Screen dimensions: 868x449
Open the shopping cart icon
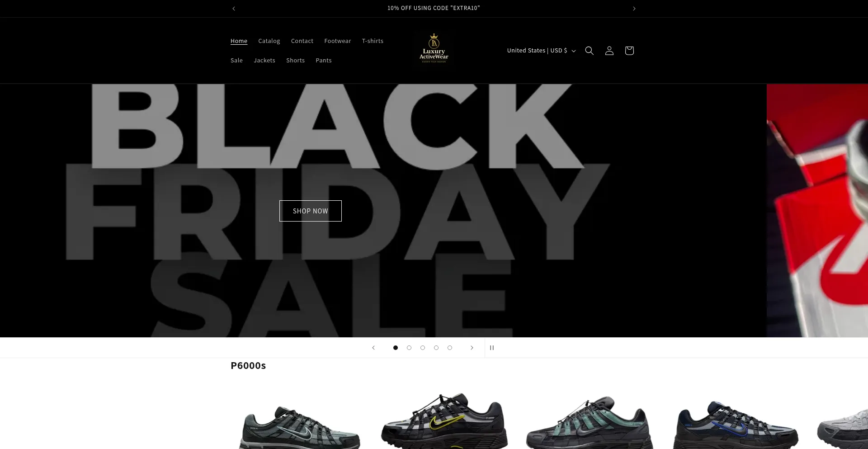[629, 51]
